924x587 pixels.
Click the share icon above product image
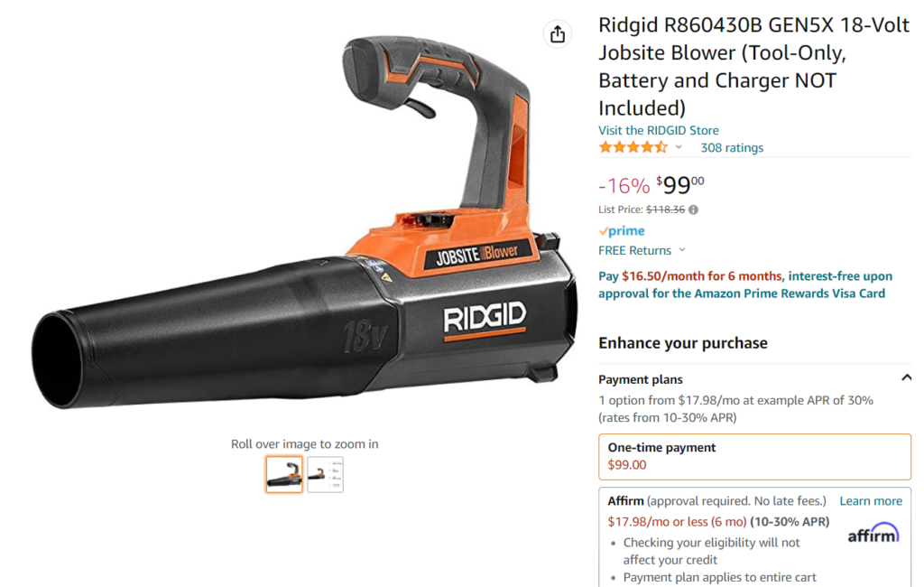(x=558, y=34)
